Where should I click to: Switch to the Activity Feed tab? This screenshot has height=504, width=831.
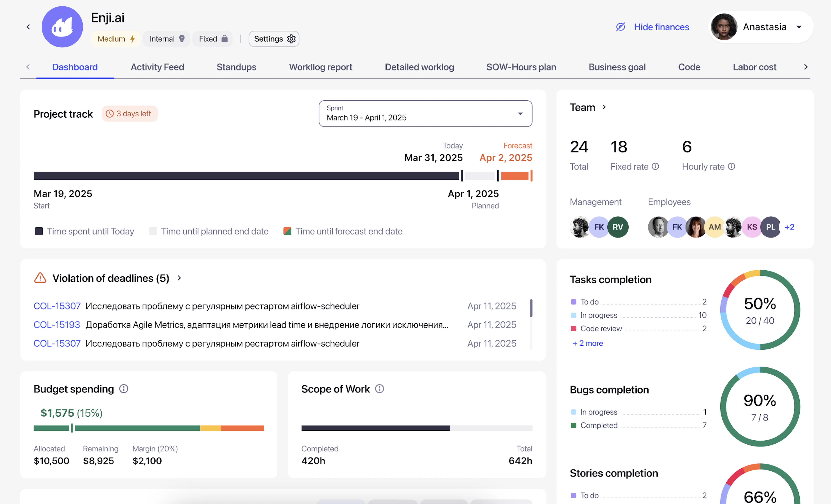[x=157, y=67]
